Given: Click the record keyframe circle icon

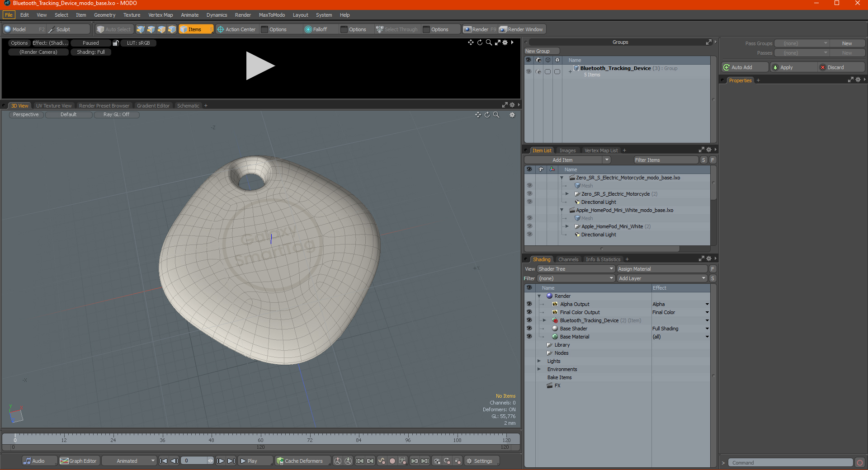Looking at the screenshot, I should pyautogui.click(x=392, y=461).
